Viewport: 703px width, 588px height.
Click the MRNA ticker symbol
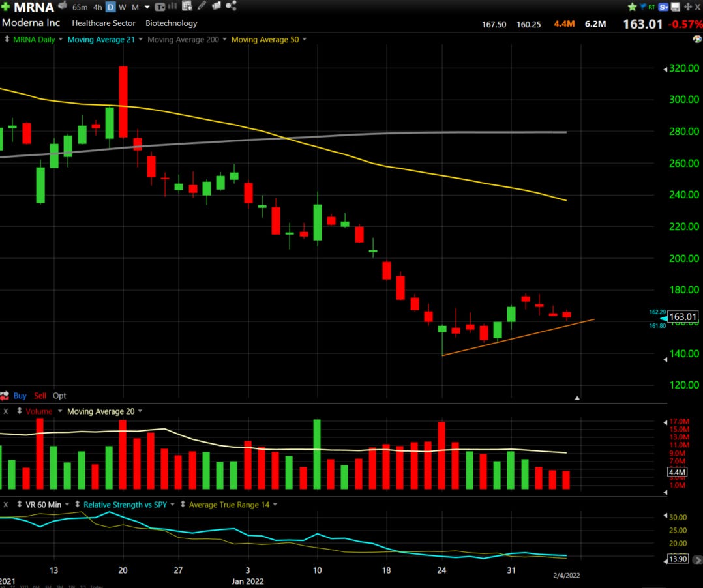coord(34,7)
